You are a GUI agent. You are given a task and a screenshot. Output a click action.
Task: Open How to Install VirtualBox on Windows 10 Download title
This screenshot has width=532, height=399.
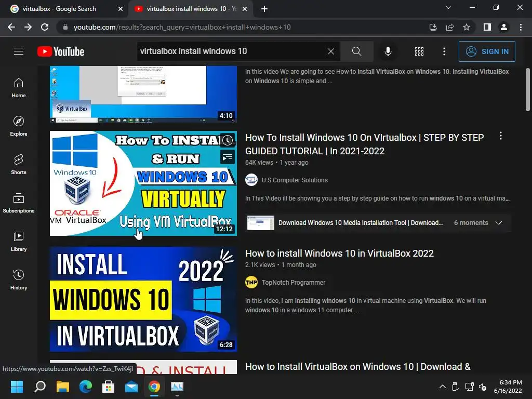357,367
